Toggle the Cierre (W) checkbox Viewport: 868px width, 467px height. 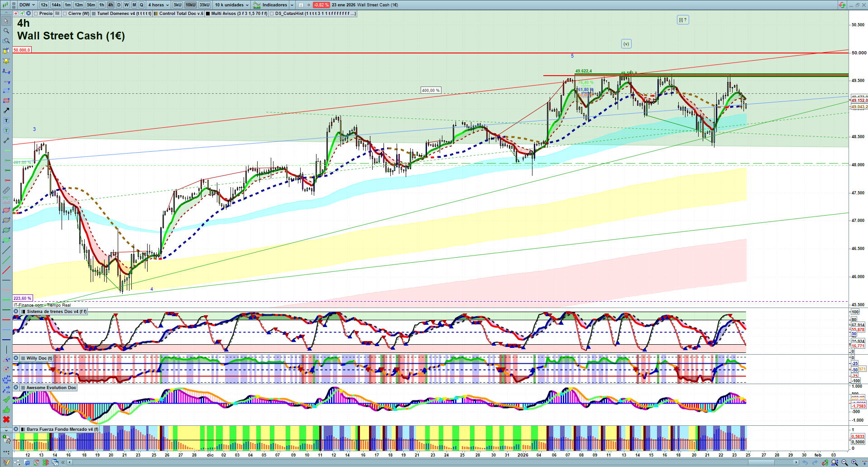click(x=65, y=14)
